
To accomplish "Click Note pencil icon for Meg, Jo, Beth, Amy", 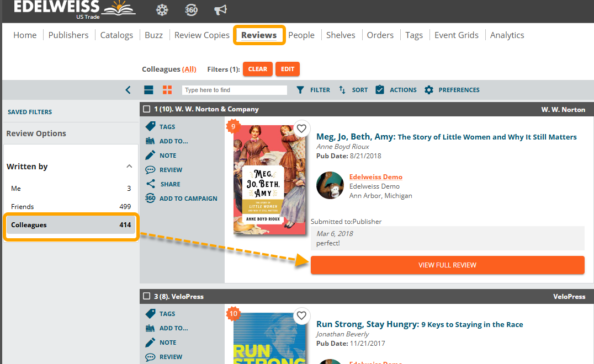I will click(150, 155).
